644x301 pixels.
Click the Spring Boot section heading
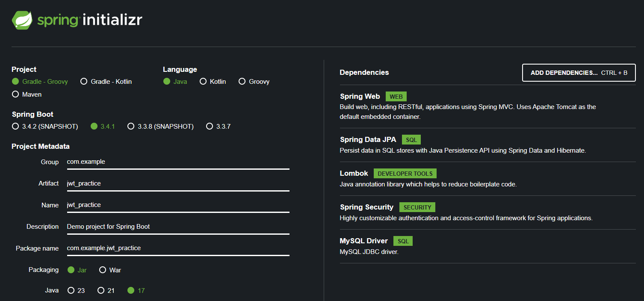pos(32,114)
